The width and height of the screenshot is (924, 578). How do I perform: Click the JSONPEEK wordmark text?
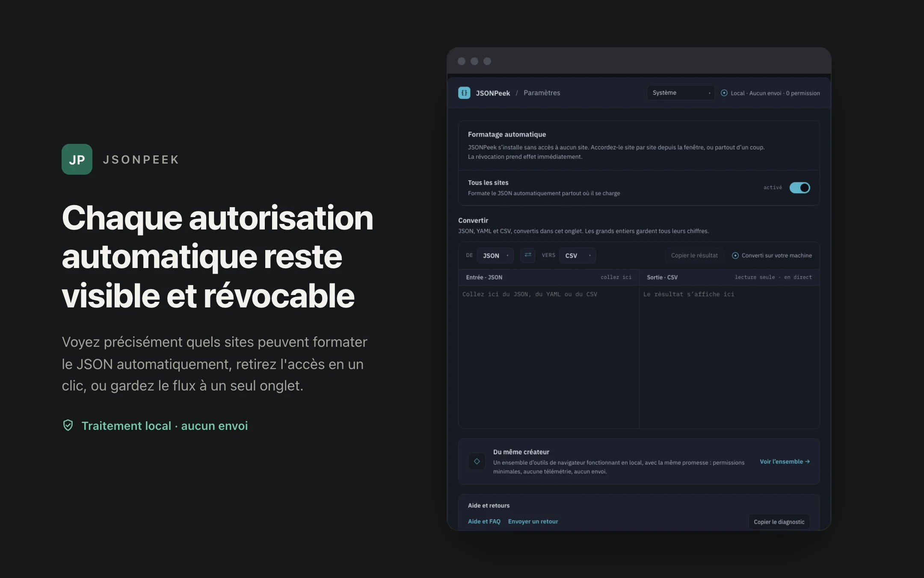[141, 160]
